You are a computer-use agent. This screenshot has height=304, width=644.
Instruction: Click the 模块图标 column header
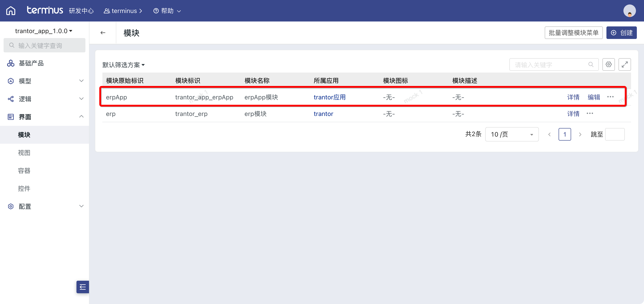pyautogui.click(x=395, y=81)
